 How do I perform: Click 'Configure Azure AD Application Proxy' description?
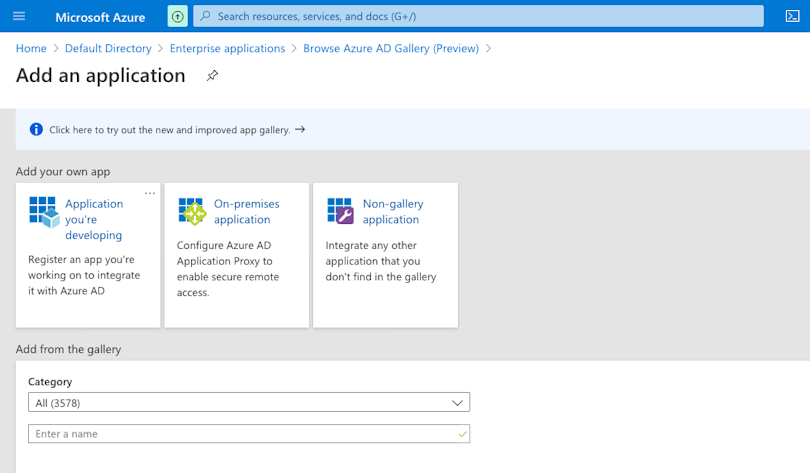point(228,269)
